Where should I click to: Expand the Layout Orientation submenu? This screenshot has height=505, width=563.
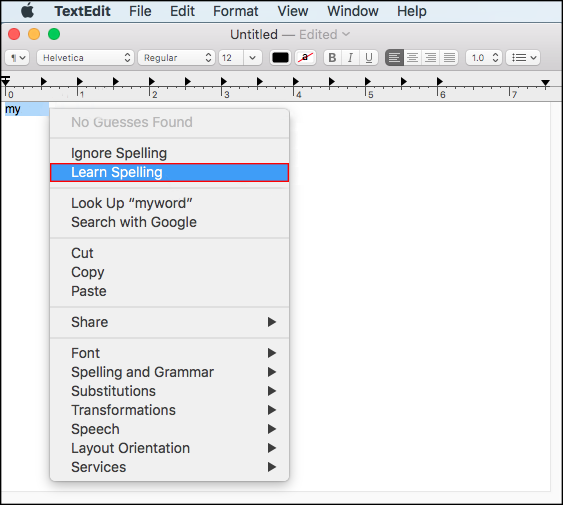[169, 448]
